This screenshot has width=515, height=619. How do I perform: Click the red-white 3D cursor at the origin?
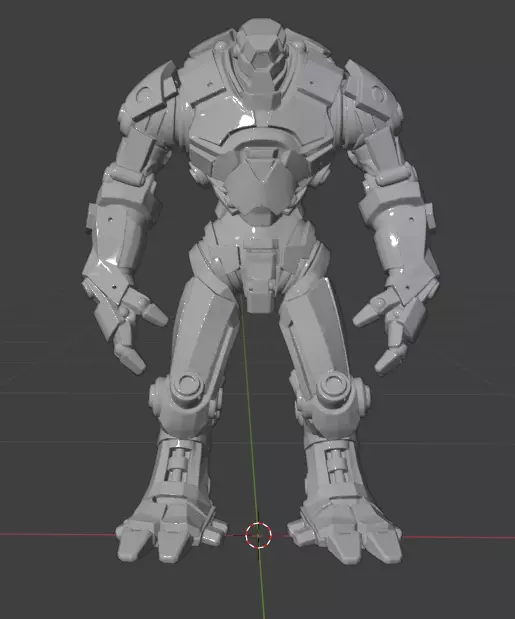click(x=258, y=535)
